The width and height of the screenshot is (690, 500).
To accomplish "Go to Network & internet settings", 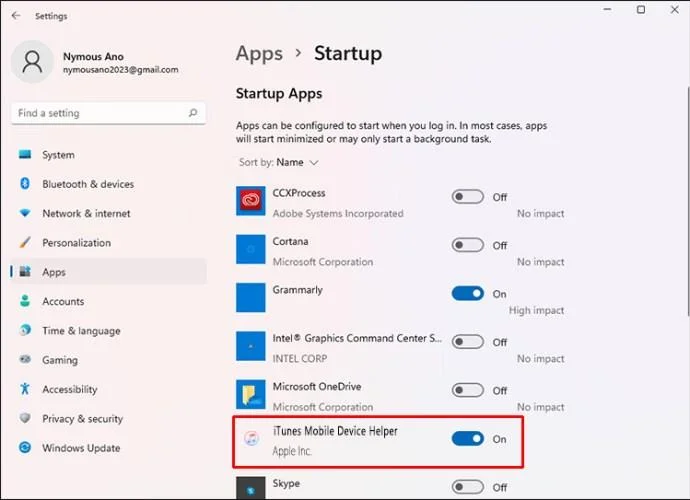I will (109, 213).
